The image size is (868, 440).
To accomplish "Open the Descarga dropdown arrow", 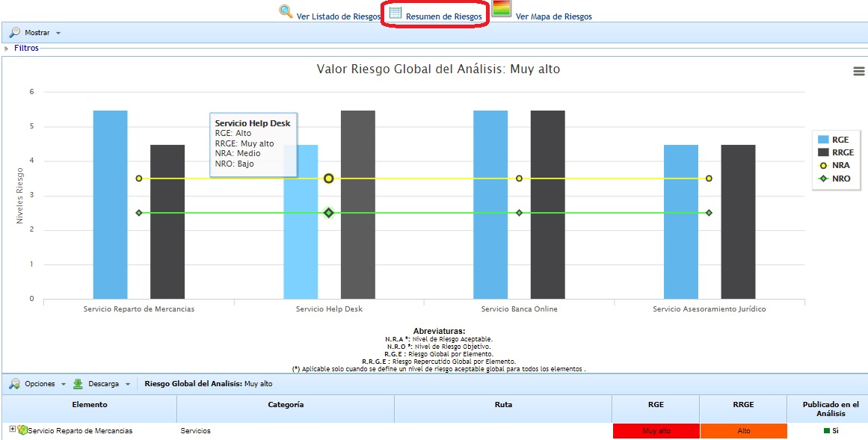I will (128, 385).
